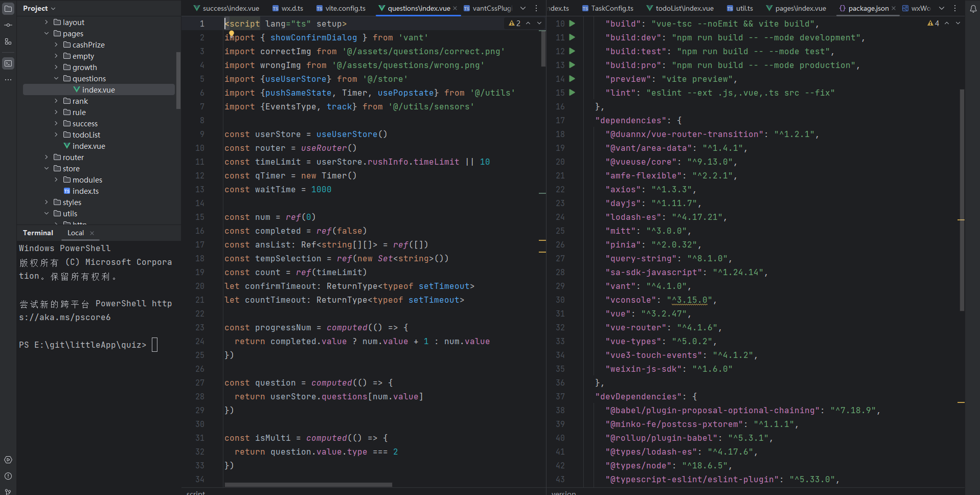This screenshot has height=495, width=980.
Task: Click the package.json editor vertical scrollbar
Action: pyautogui.click(x=962, y=200)
